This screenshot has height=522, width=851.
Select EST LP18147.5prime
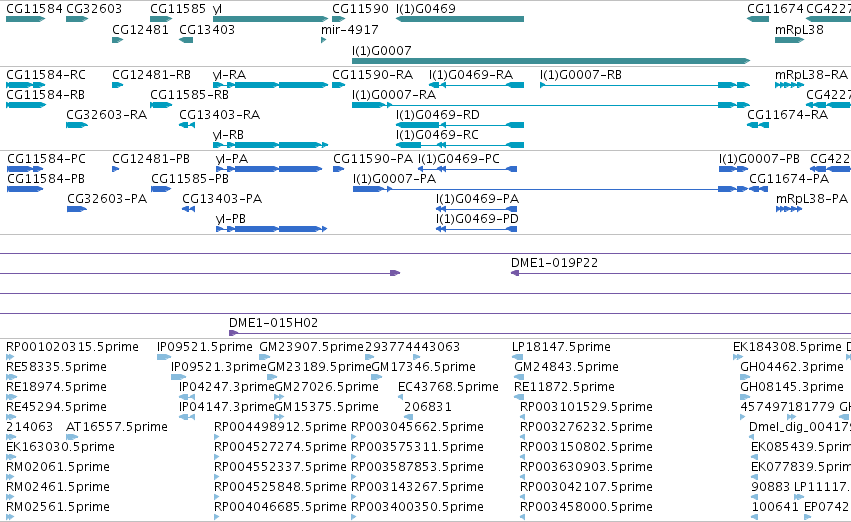[517, 357]
